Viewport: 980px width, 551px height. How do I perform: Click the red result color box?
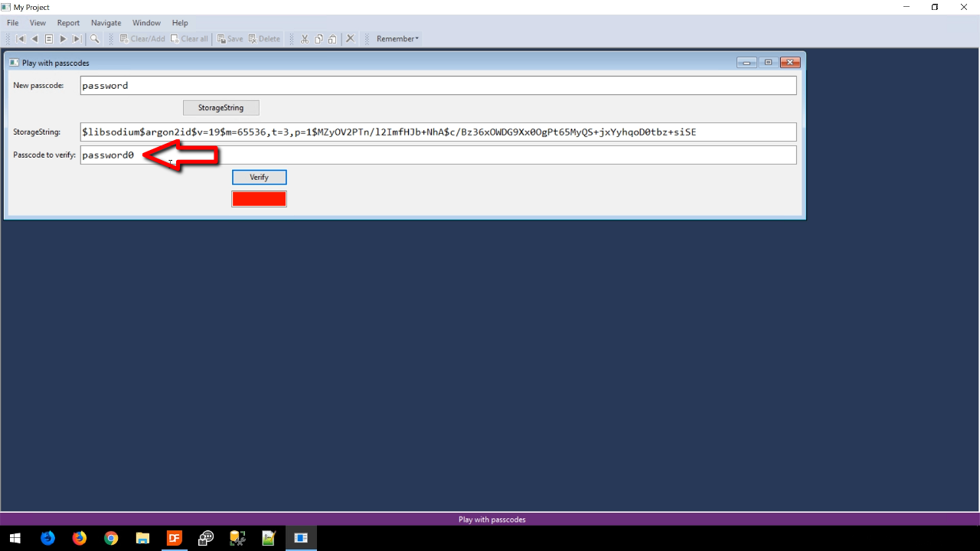259,199
